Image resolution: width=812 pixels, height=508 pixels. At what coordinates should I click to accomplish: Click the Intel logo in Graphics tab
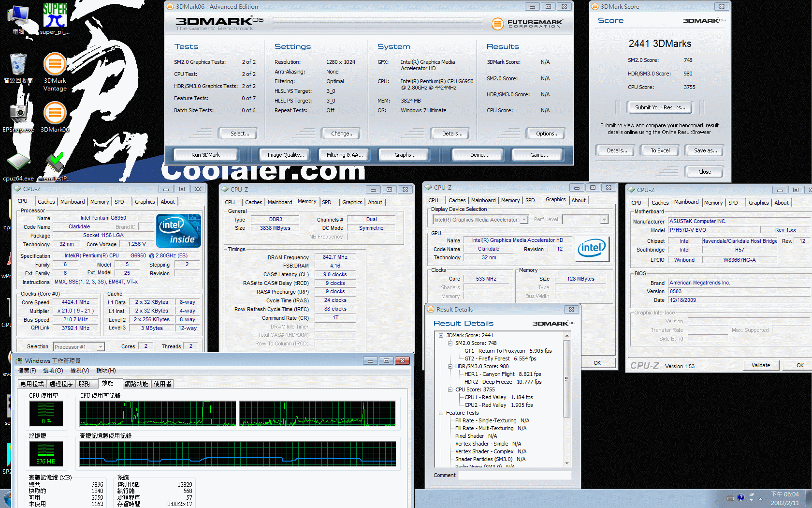(593, 249)
